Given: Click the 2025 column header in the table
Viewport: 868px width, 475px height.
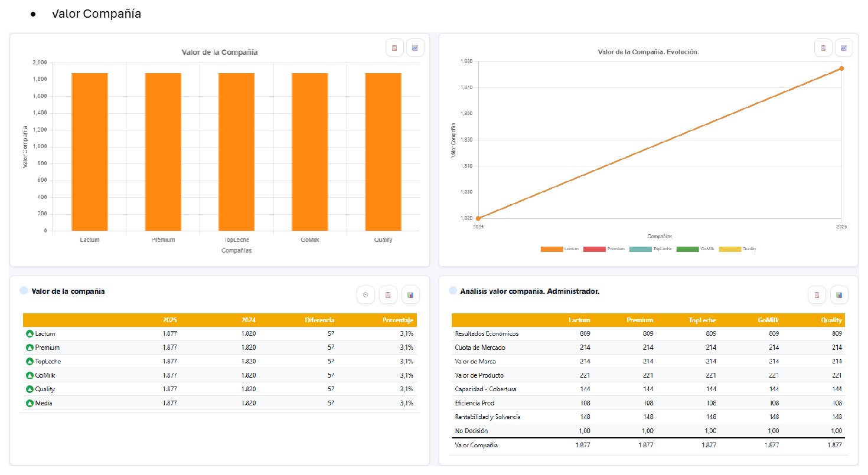Looking at the screenshot, I should click(x=169, y=320).
